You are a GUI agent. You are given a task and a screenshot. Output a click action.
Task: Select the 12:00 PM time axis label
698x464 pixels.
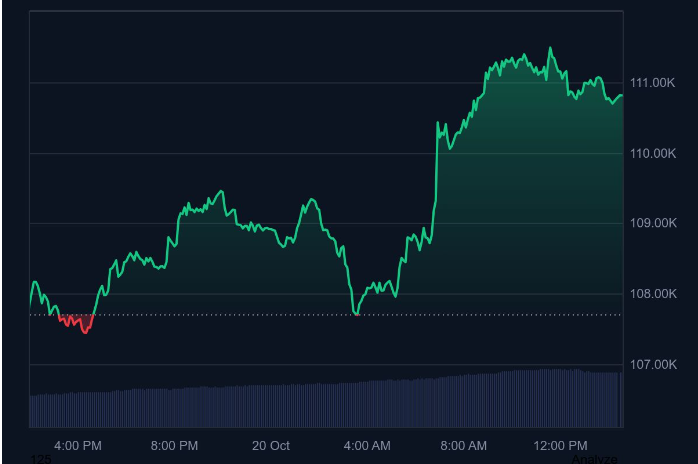(561, 445)
